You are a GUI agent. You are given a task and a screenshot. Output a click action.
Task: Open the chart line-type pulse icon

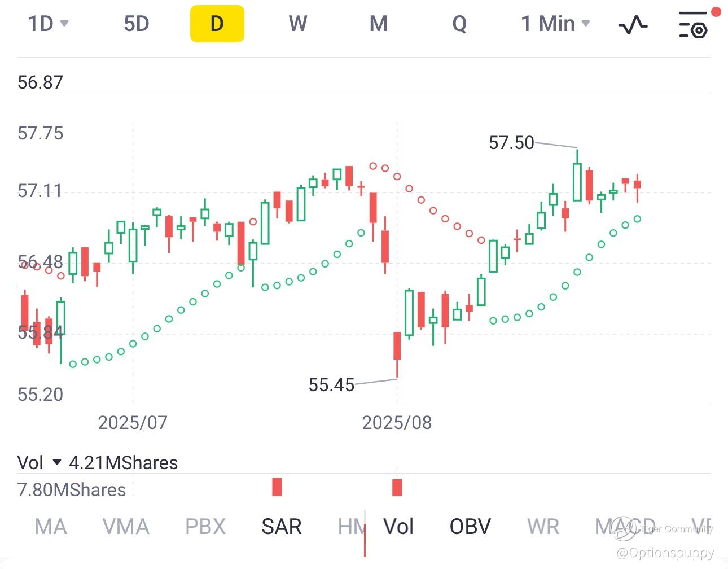[633, 24]
